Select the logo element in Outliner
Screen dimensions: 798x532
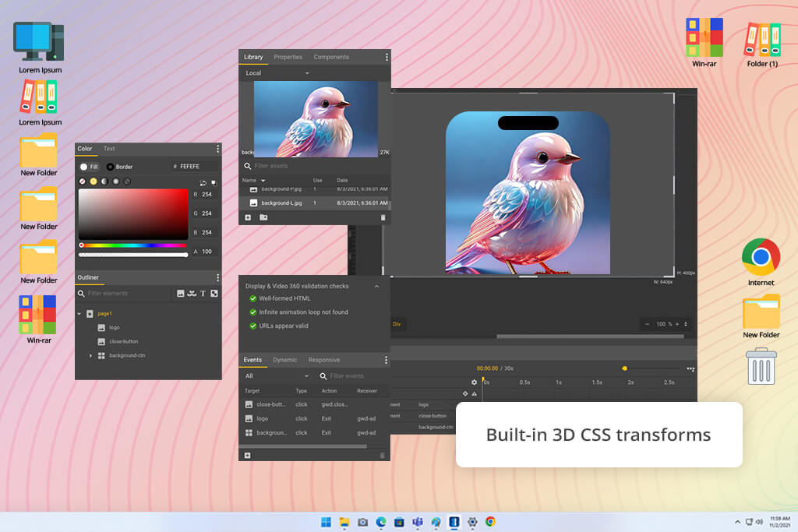click(x=114, y=328)
